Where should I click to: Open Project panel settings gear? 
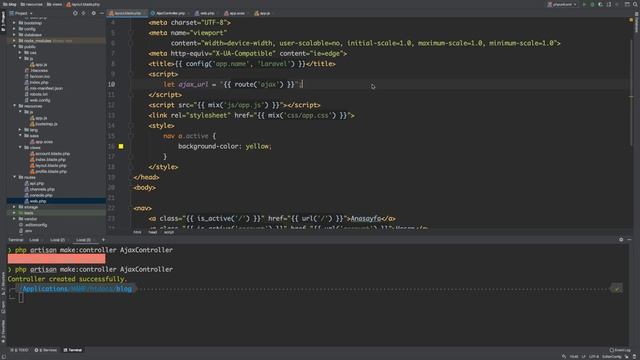pyautogui.click(x=93, y=13)
